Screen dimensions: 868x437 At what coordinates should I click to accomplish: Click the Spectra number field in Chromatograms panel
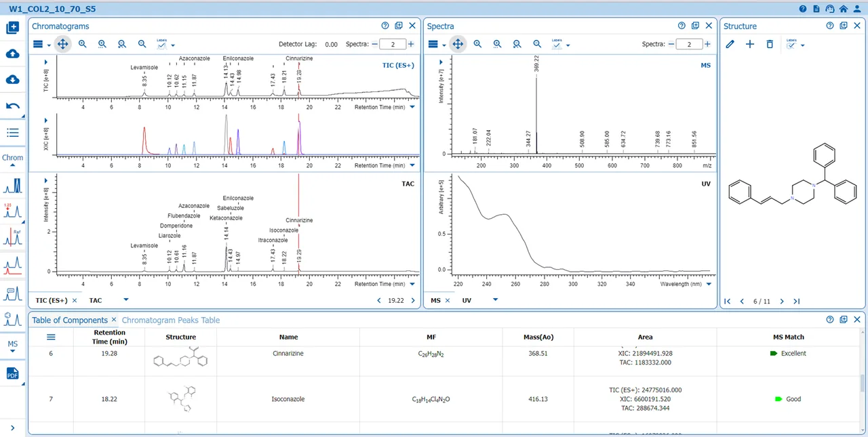(392, 44)
